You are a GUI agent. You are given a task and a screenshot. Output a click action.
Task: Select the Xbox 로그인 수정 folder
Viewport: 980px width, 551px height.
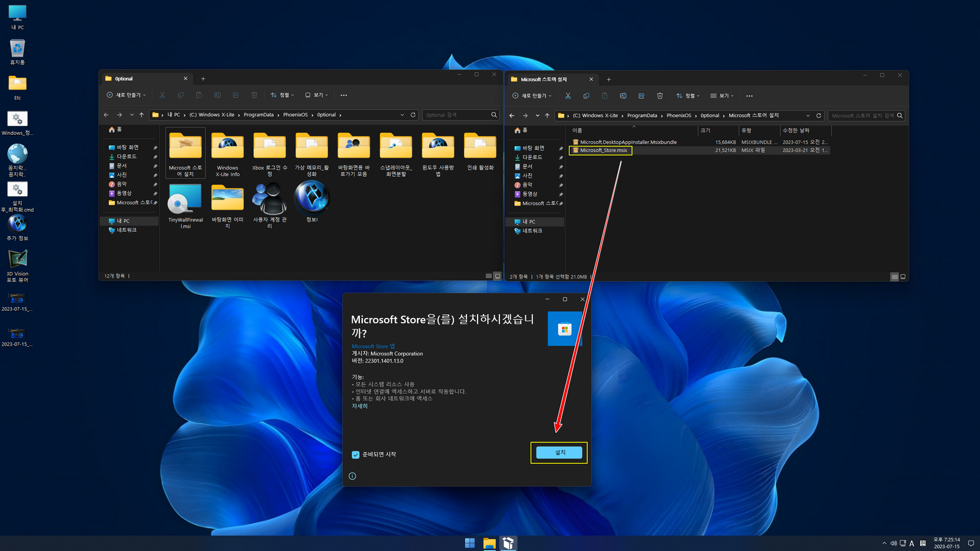(270, 153)
